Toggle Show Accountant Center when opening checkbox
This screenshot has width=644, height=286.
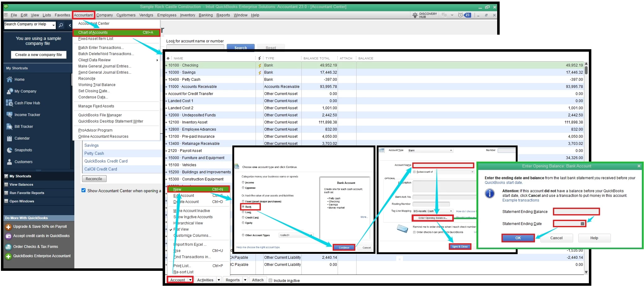(x=84, y=190)
